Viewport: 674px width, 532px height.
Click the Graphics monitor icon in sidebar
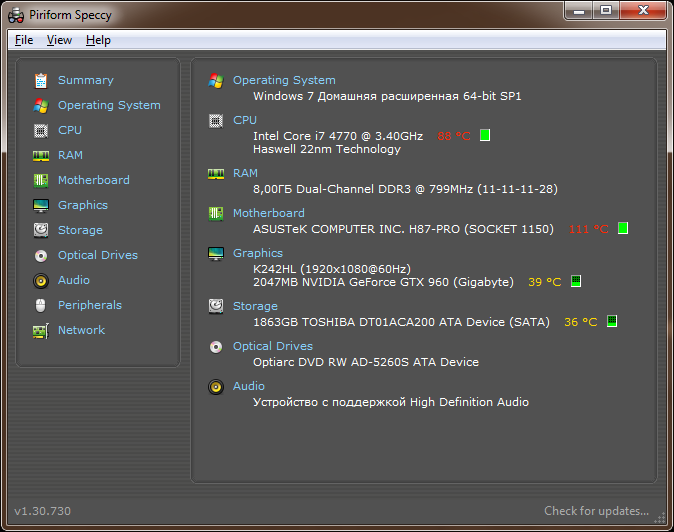pyautogui.click(x=41, y=205)
